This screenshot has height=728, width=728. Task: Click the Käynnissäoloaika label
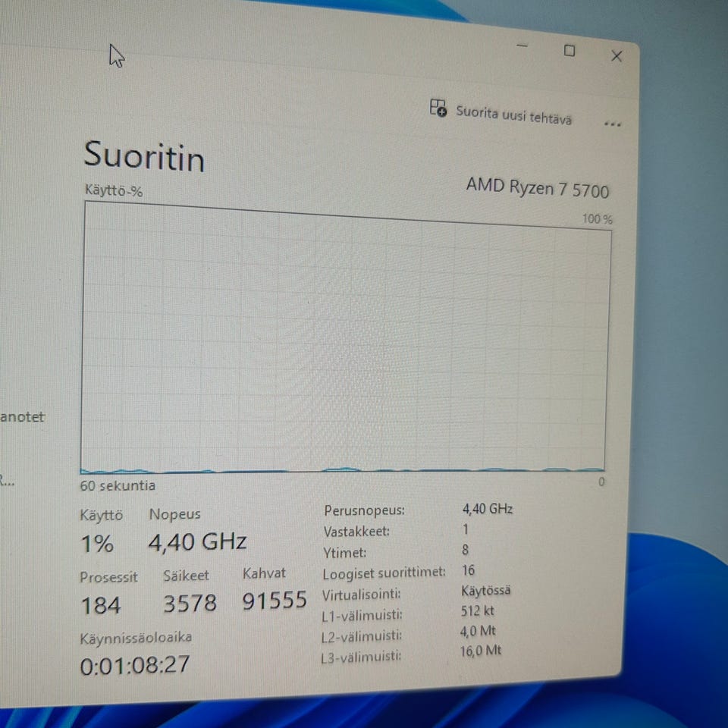[x=136, y=638]
